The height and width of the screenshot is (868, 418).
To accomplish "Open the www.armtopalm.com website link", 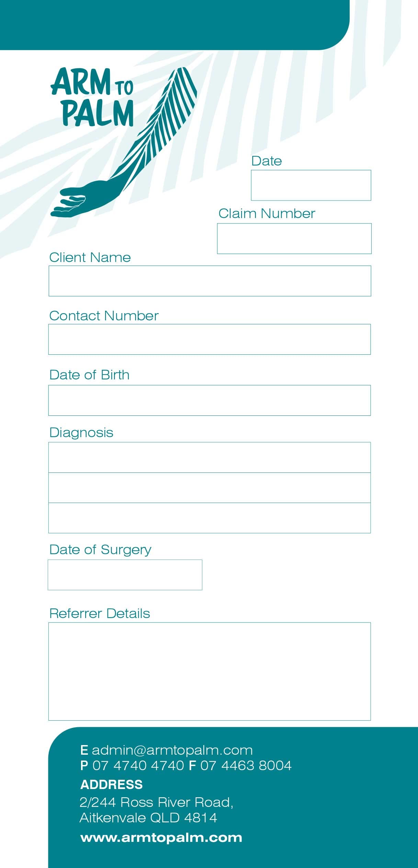I will tap(161, 837).
